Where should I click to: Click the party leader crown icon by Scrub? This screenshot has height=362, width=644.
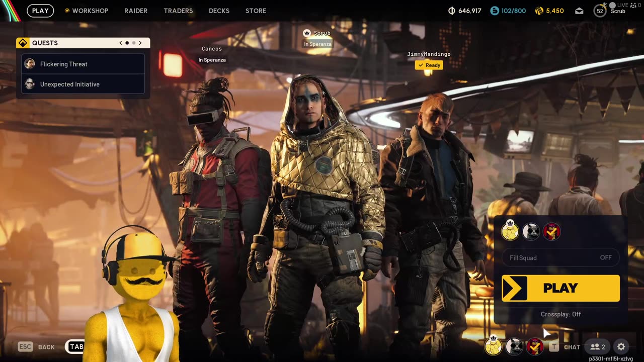[307, 33]
